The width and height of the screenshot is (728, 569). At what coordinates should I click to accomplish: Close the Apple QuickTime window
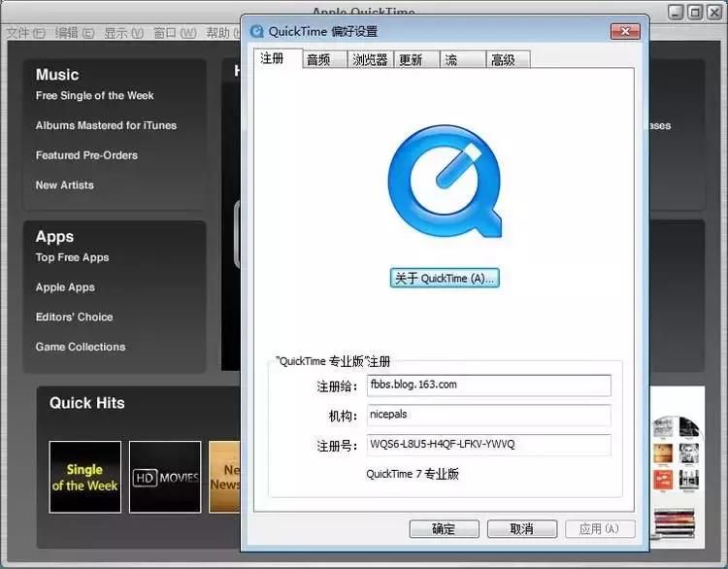[714, 13]
